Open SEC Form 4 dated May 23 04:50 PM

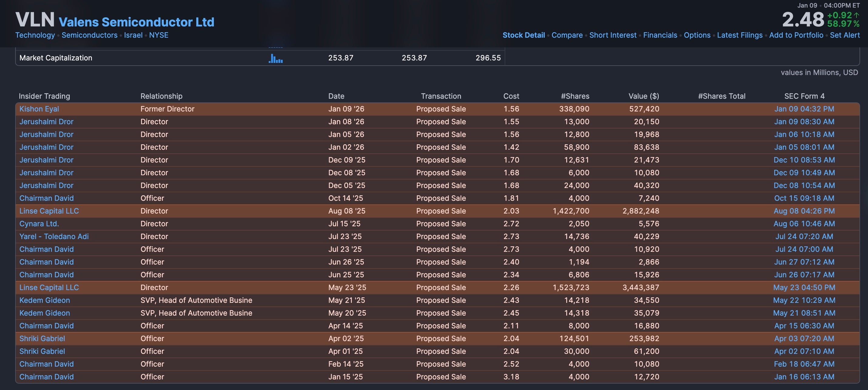point(804,287)
